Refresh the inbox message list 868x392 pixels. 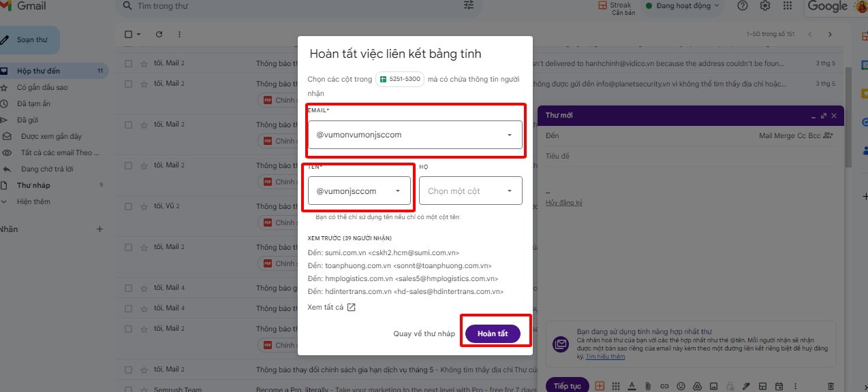click(159, 34)
